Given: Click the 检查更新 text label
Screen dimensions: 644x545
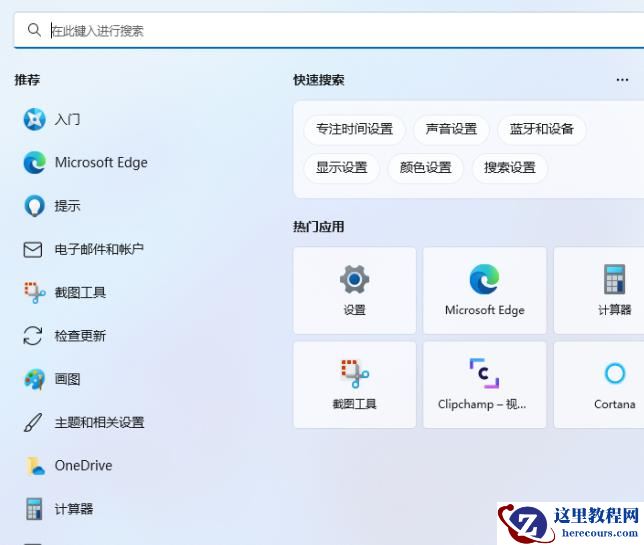Looking at the screenshot, I should point(80,336).
